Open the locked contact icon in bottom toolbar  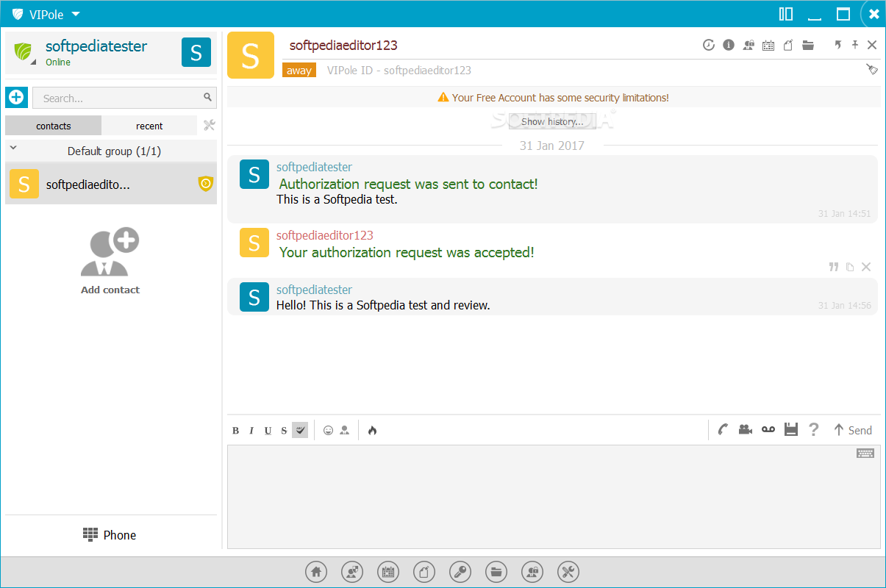click(x=532, y=571)
